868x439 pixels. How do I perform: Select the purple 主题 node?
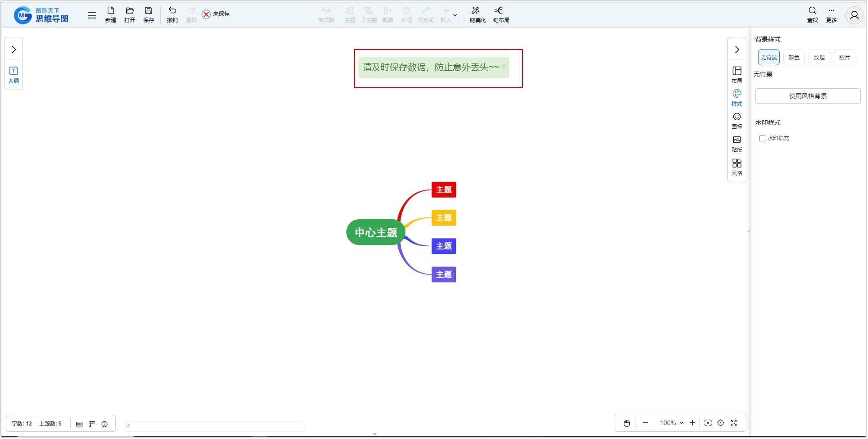(444, 275)
